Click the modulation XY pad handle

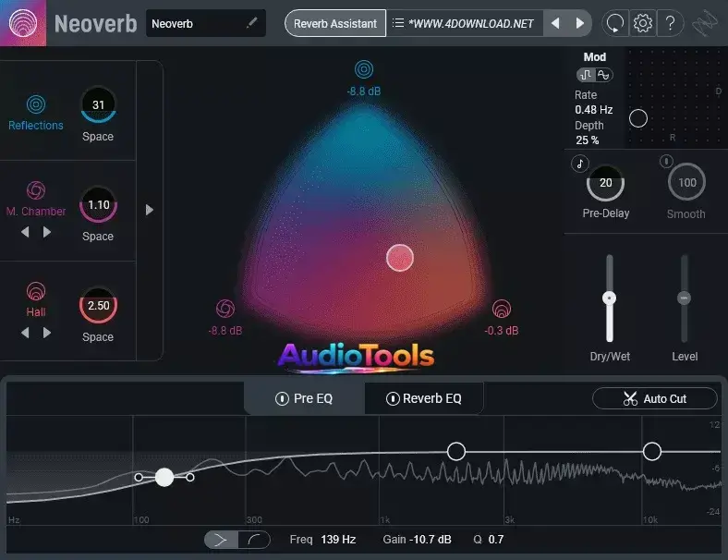point(638,118)
